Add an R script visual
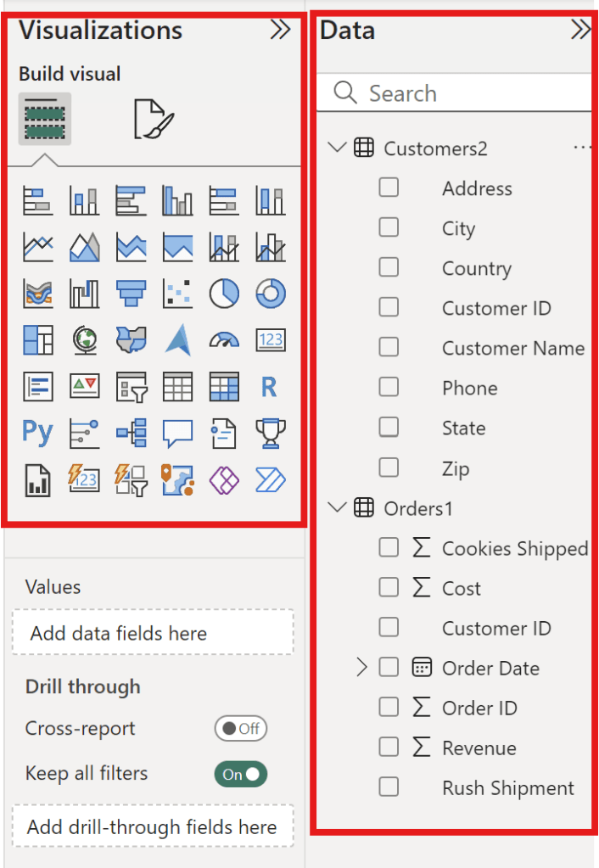This screenshot has height=868, width=599. [x=270, y=387]
